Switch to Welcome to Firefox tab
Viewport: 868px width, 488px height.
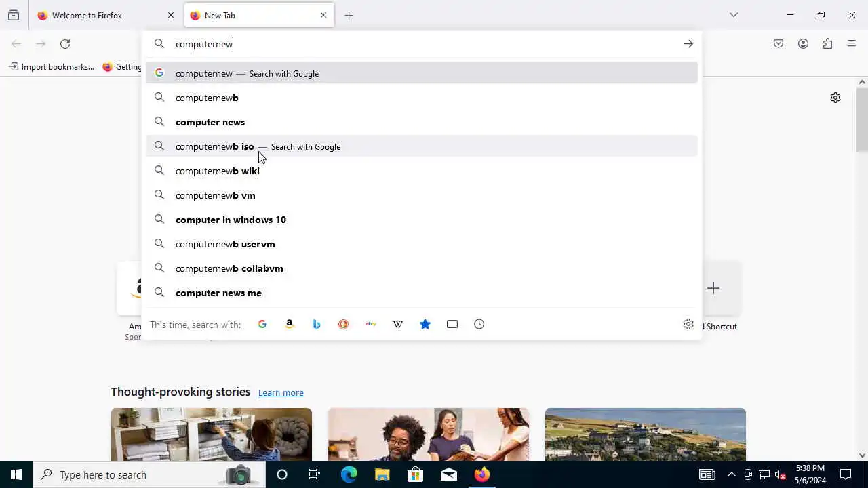[106, 15]
